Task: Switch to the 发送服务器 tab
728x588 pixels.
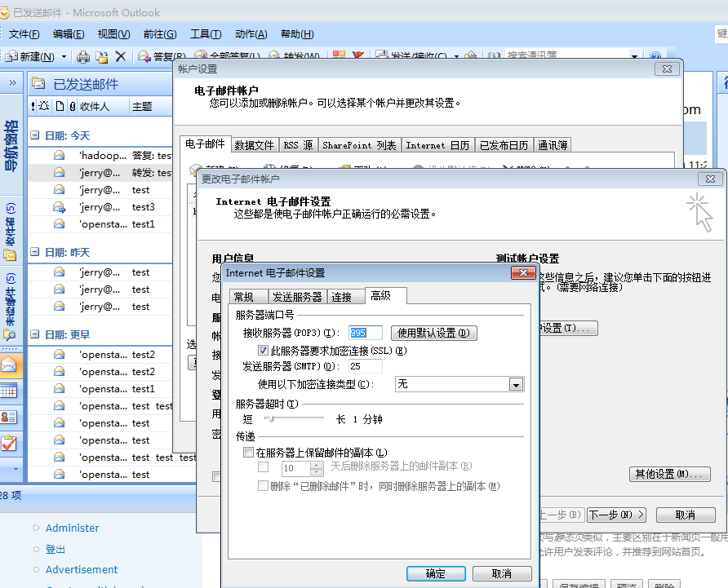Action: [x=297, y=297]
